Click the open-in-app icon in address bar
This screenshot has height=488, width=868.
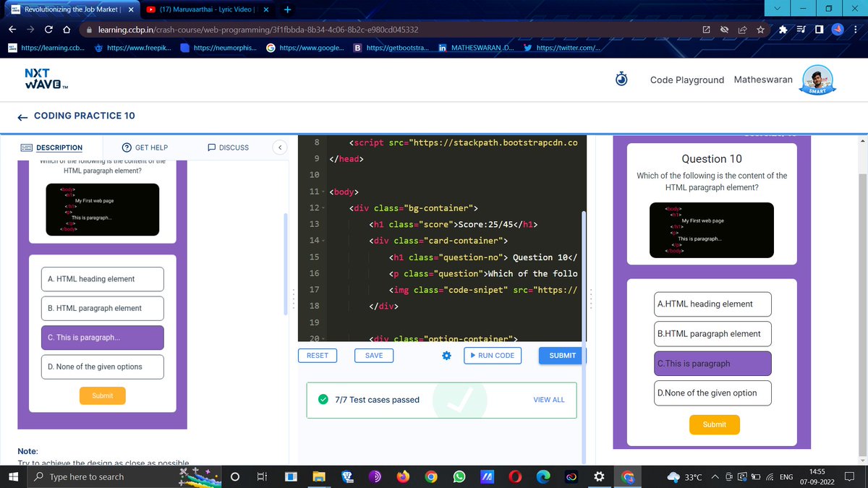(x=706, y=30)
